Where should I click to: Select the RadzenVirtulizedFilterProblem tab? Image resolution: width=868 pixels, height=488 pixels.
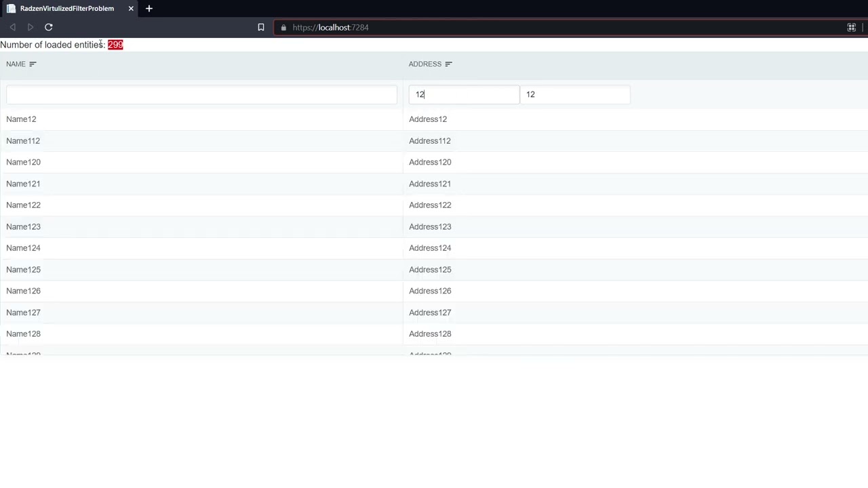point(70,8)
